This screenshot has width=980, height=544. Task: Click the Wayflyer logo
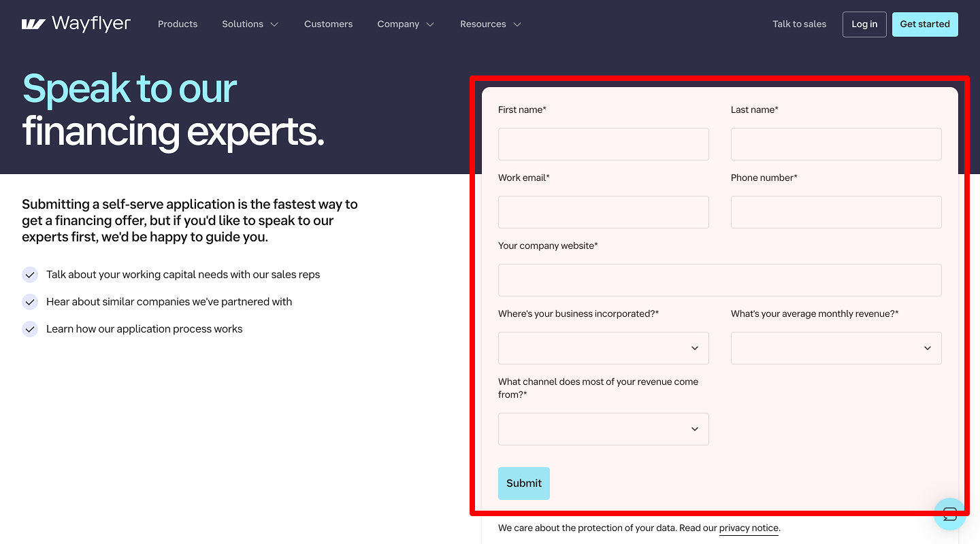pos(76,23)
